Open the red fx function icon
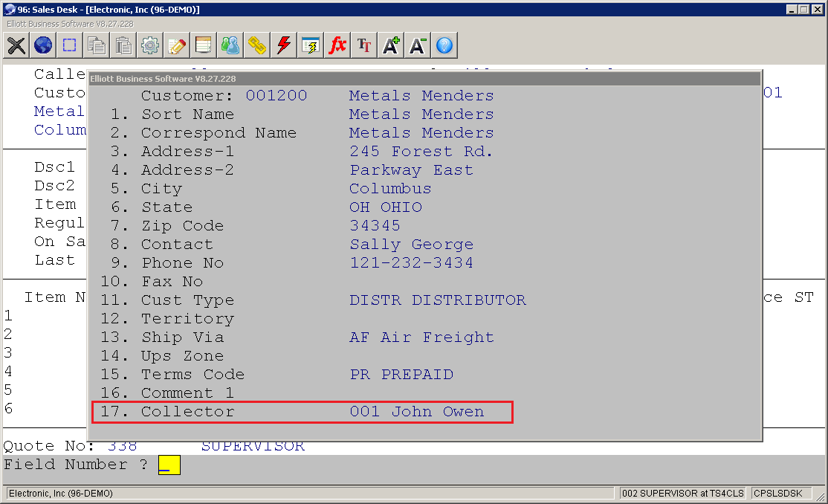 (x=337, y=45)
